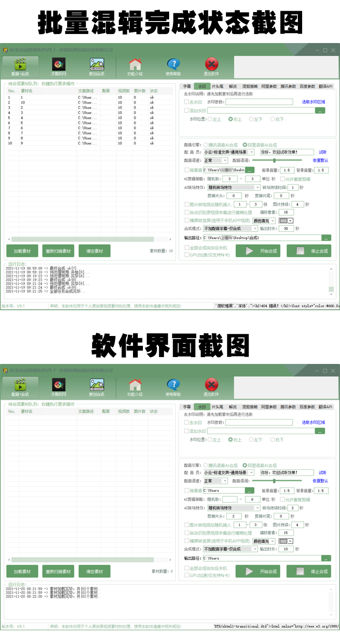340x644 pixels.
Task: Open 济南跃网 icon in the lower window
Action: coord(59,386)
